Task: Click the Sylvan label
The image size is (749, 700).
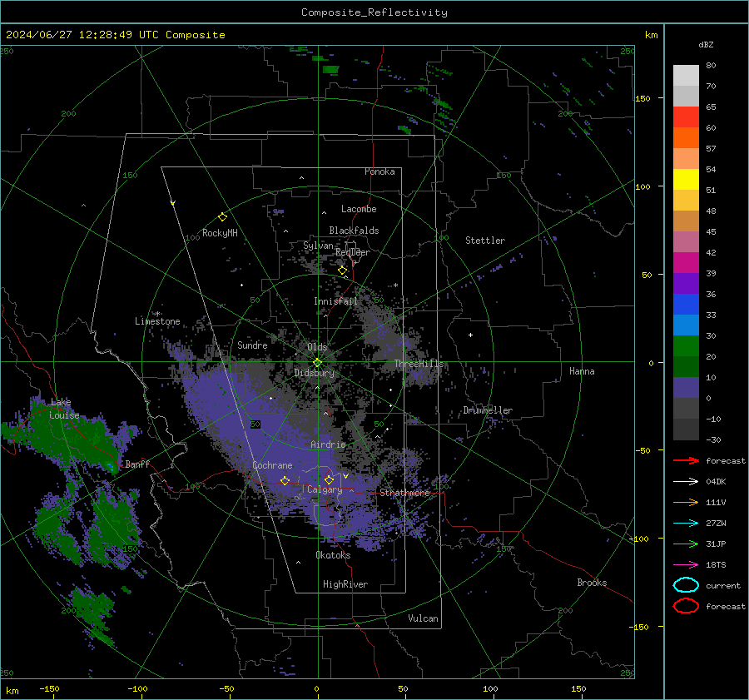Action: pos(318,246)
